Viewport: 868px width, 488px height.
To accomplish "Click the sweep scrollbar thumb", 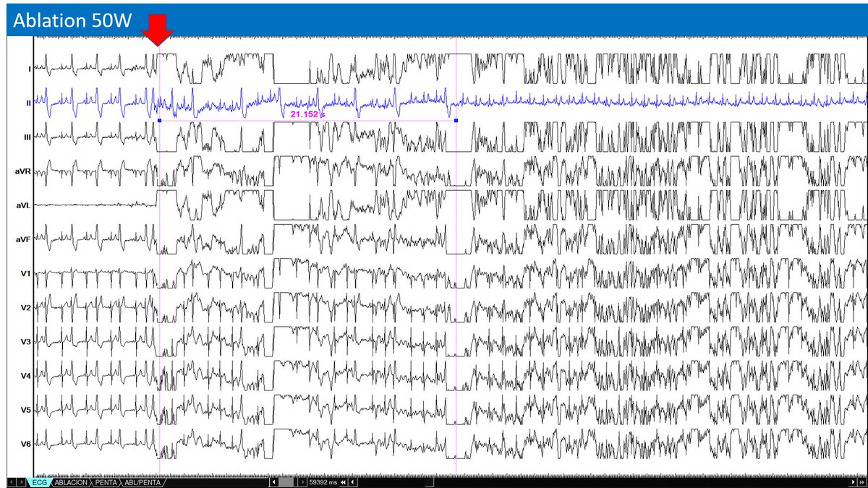I will 286,482.
